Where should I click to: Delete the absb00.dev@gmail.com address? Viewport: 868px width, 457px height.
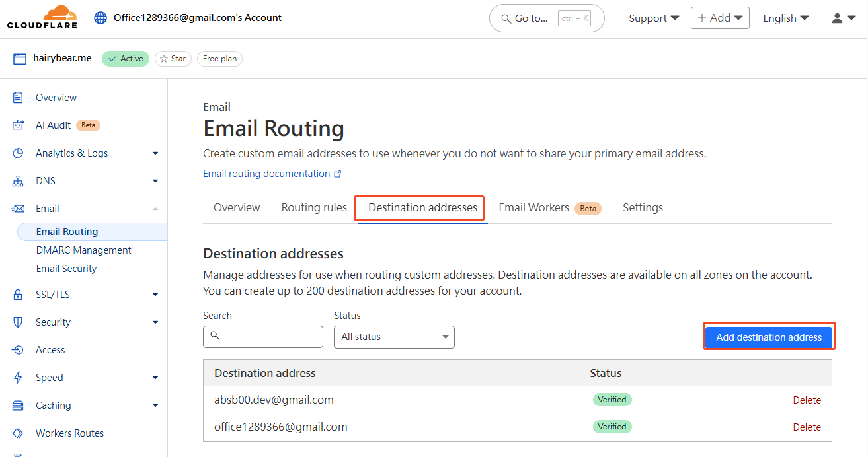click(807, 400)
